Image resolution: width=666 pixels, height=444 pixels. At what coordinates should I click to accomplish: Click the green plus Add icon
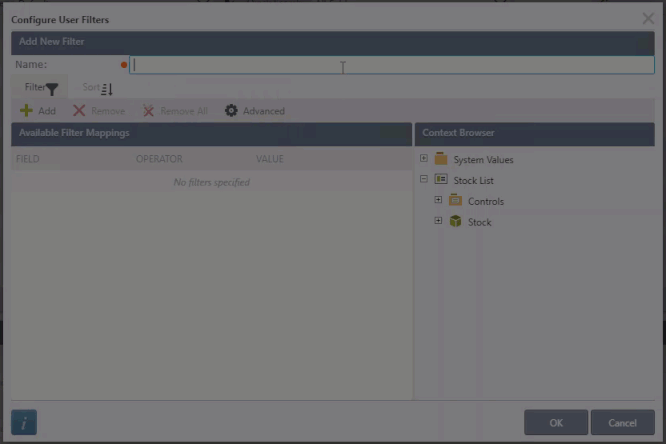tap(26, 111)
